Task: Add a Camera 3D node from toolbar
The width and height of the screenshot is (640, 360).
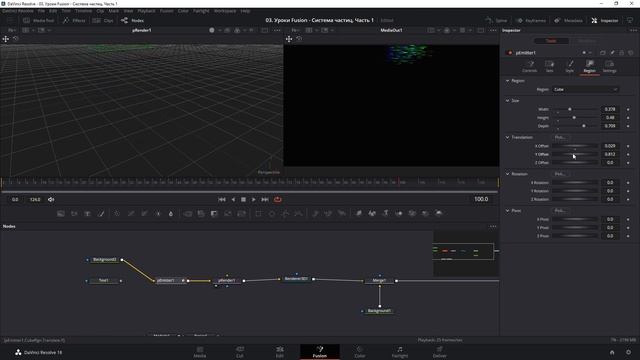Action: point(412,213)
